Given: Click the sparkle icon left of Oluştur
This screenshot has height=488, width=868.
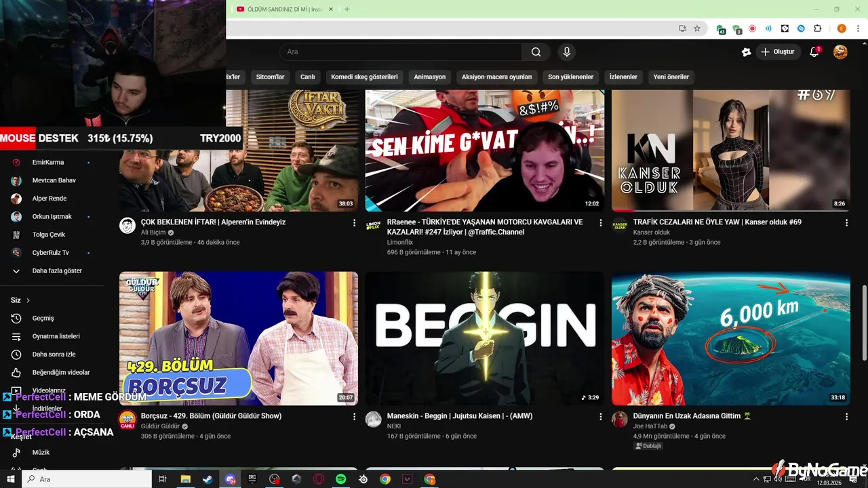Looking at the screenshot, I should coord(746,52).
